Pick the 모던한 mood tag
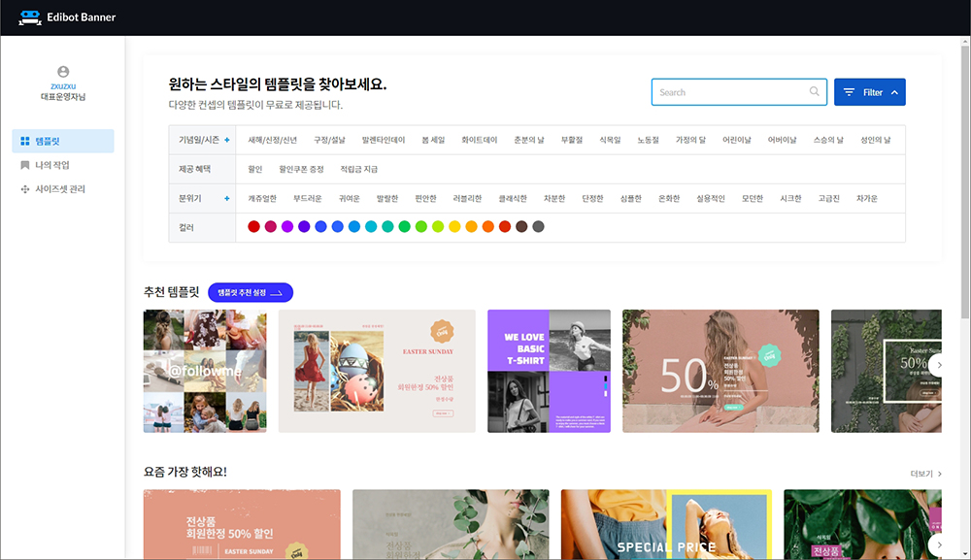 [x=753, y=199]
